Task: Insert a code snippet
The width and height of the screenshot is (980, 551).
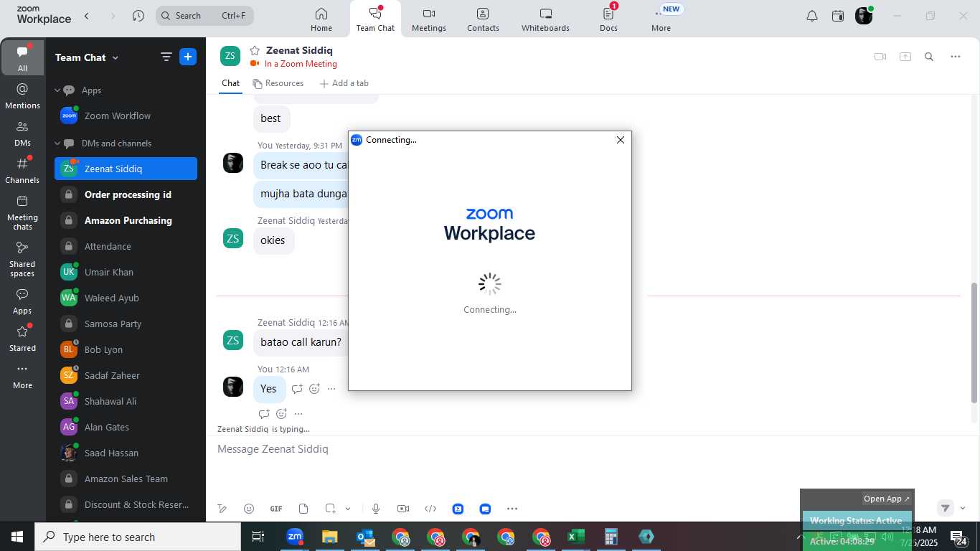Action: (430, 509)
